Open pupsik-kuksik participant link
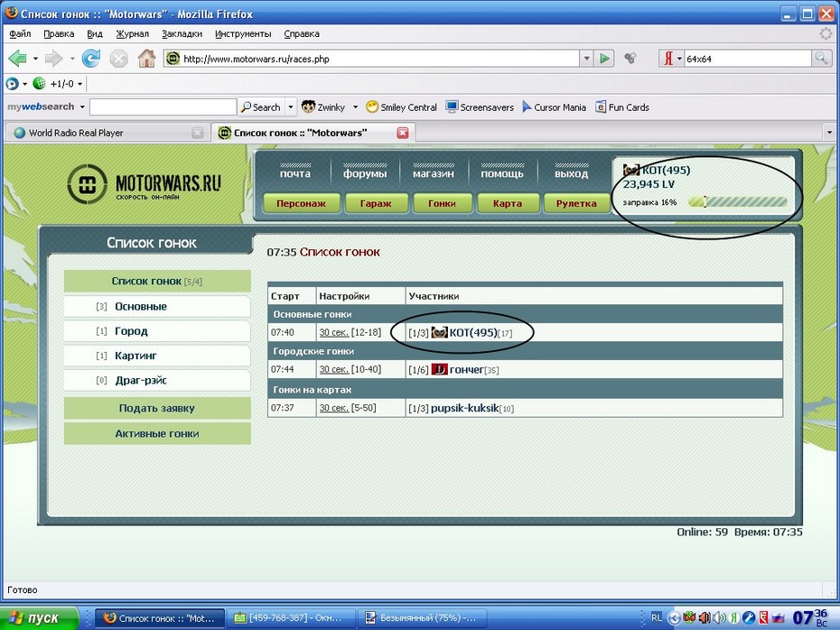The image size is (840, 630). [464, 408]
